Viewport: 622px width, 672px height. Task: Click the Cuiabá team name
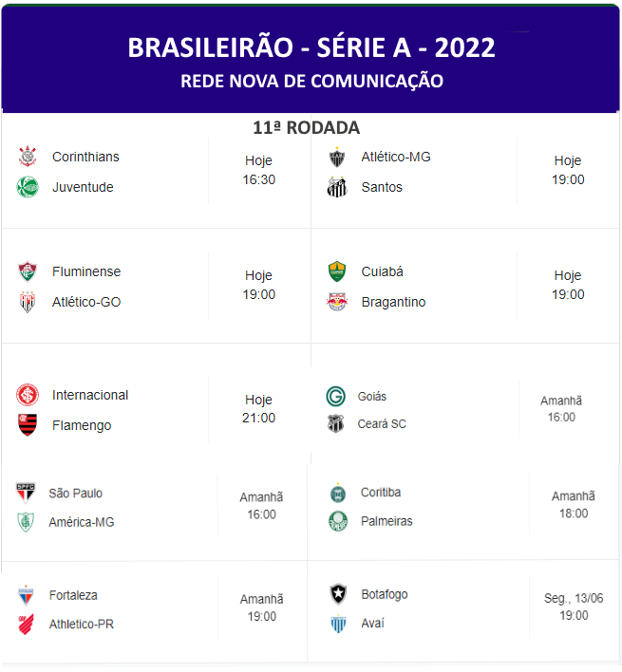[383, 271]
